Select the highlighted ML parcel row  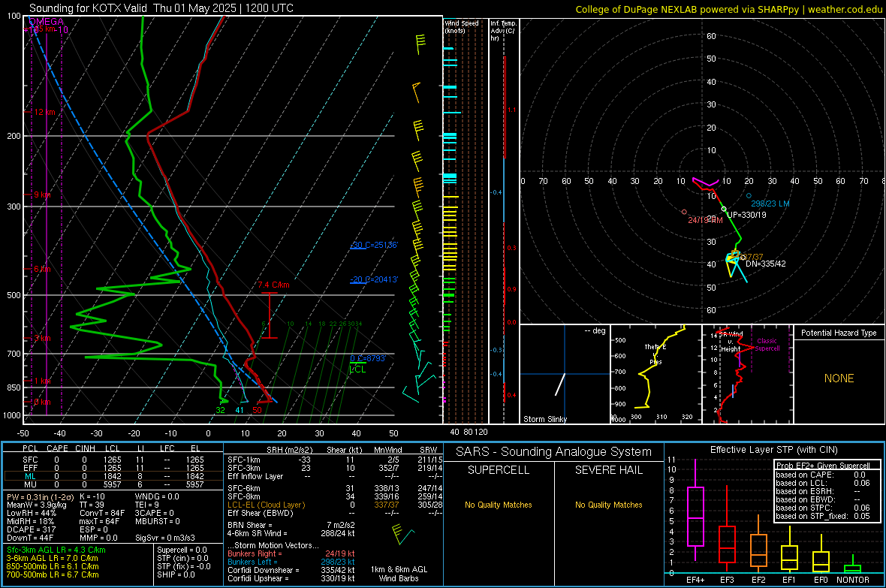point(113,476)
